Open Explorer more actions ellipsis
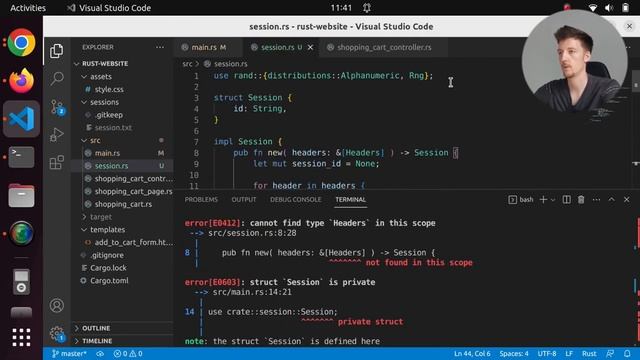The height and width of the screenshot is (360, 640). click(160, 47)
